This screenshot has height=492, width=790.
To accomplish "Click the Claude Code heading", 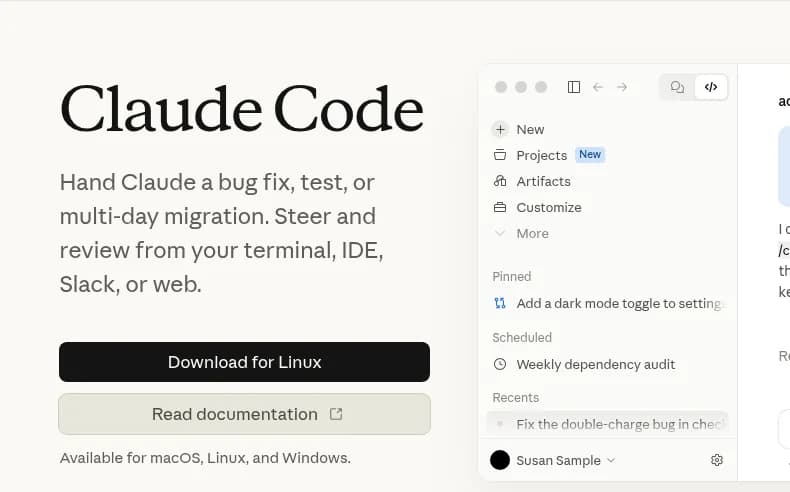I will coord(242,109).
